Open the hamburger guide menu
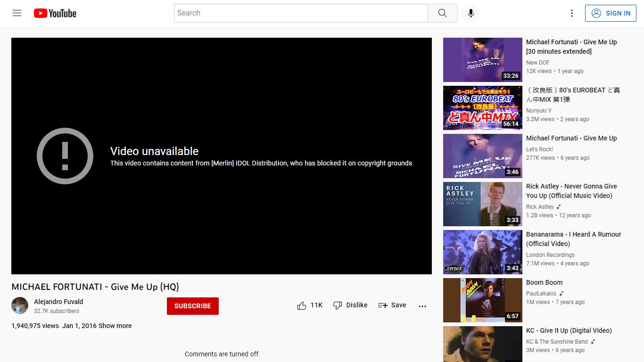The height and width of the screenshot is (362, 644). click(x=17, y=13)
